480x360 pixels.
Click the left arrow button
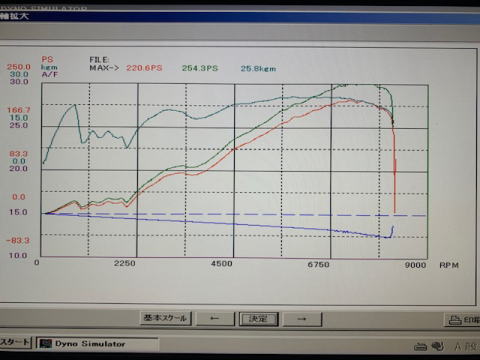[x=215, y=319]
